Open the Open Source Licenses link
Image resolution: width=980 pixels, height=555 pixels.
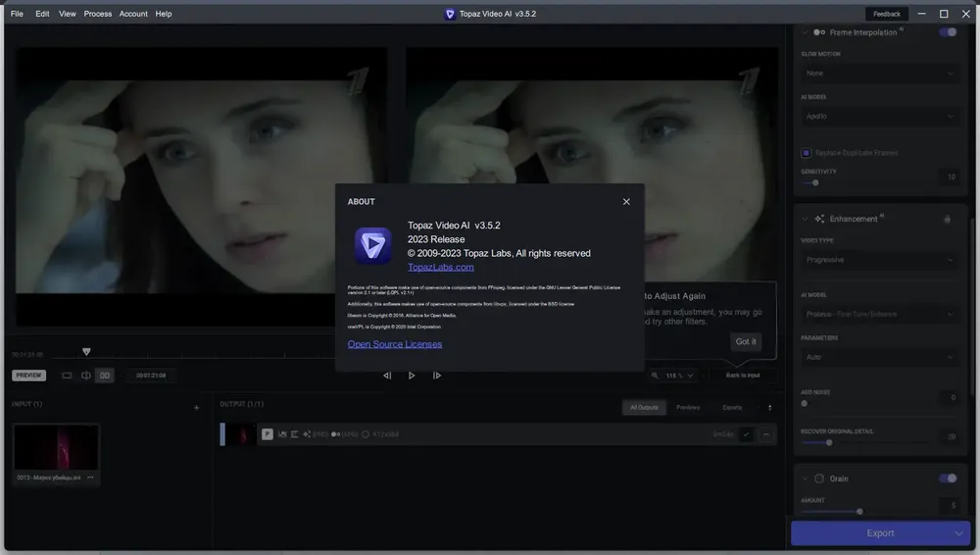pyautogui.click(x=394, y=344)
